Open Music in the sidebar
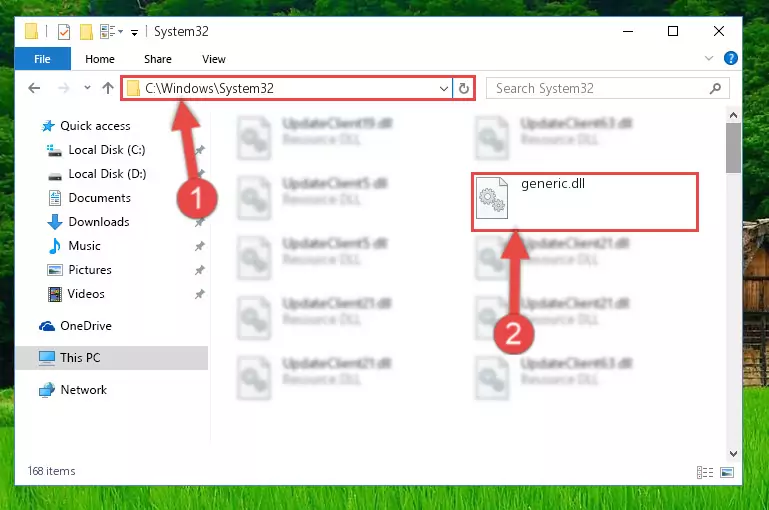This screenshot has width=769, height=510. point(84,246)
